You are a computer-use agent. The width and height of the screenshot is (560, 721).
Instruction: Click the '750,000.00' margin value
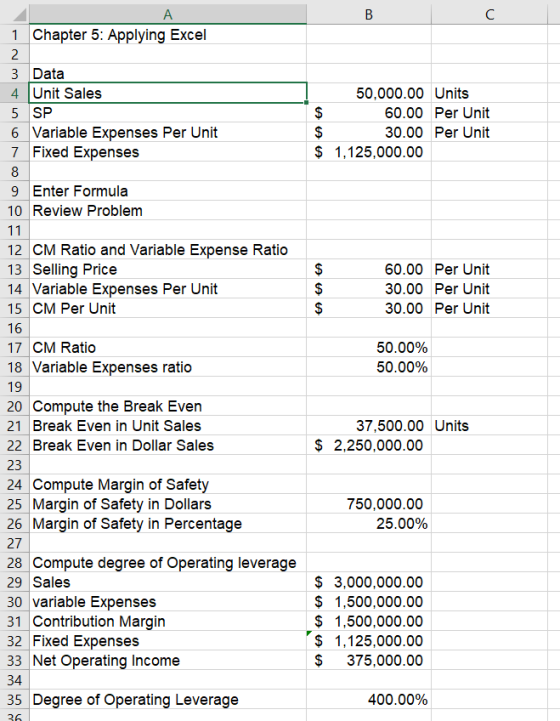click(369, 504)
